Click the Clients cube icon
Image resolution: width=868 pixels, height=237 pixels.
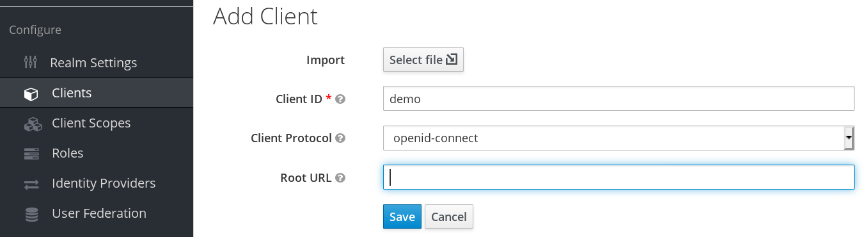pos(31,94)
